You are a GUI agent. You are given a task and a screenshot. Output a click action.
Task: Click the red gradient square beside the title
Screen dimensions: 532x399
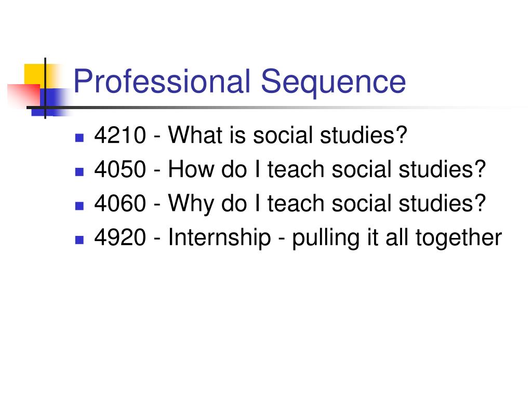tap(24, 95)
